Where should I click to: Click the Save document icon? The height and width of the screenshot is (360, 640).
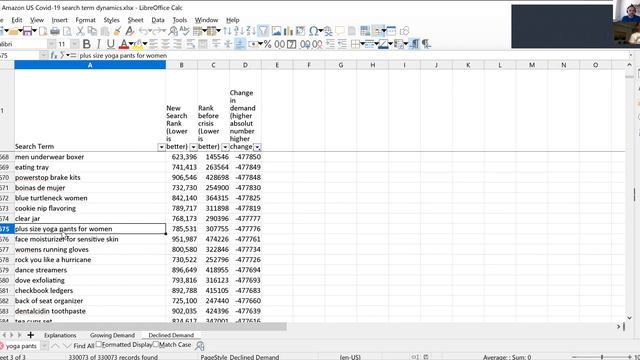point(27,31)
